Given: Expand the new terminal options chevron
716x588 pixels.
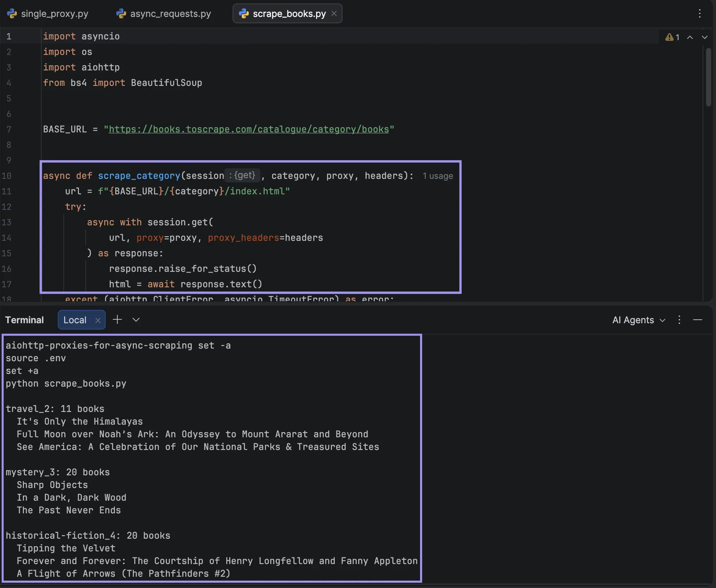Looking at the screenshot, I should coord(136,320).
